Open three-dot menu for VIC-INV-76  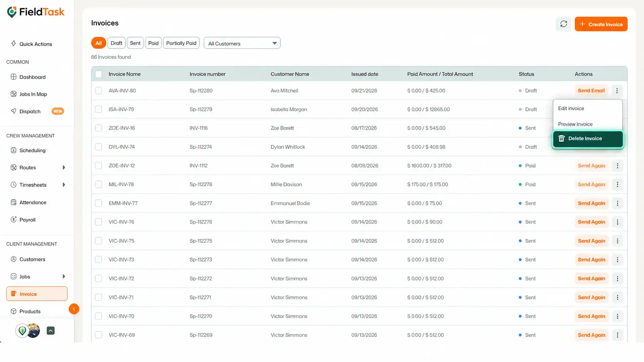[617, 222]
